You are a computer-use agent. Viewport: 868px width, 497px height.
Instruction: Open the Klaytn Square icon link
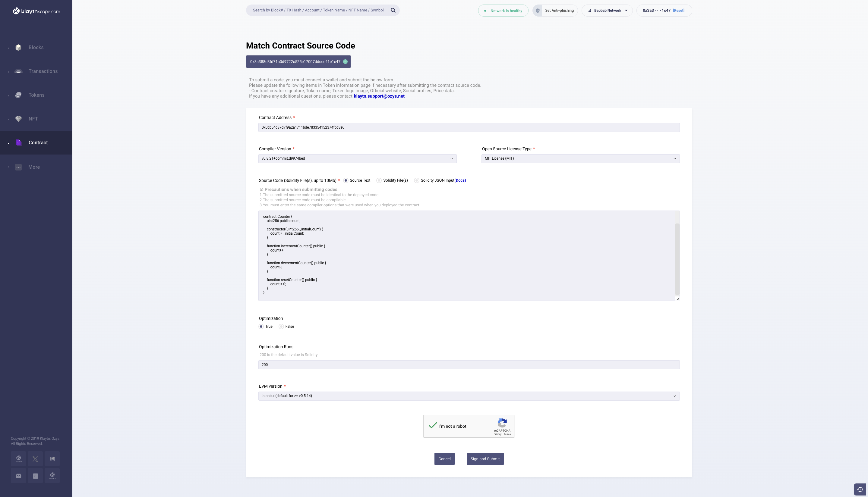52,476
